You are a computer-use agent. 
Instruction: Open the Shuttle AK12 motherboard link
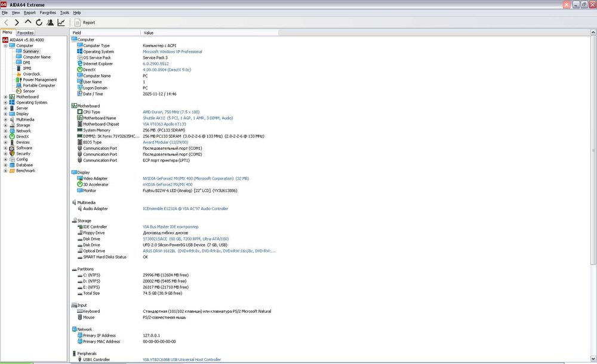pos(187,118)
